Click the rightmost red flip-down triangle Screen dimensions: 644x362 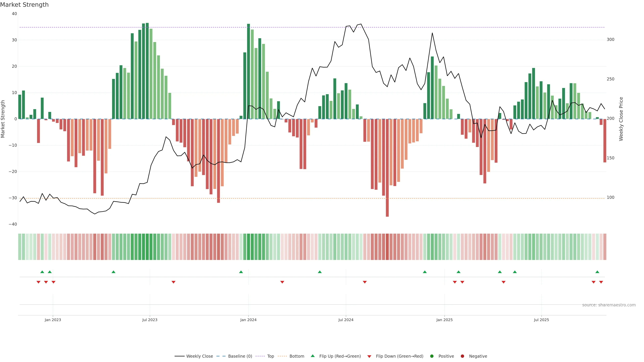(601, 282)
